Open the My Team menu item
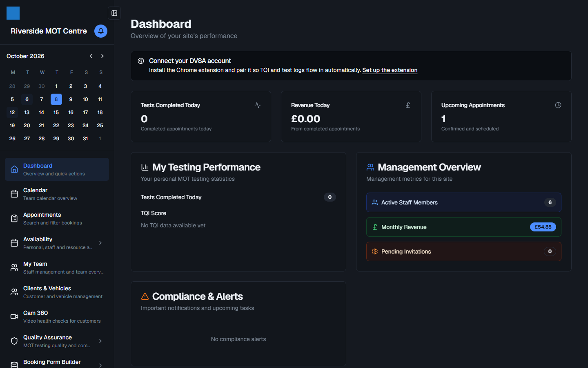This screenshot has width=588, height=368. pyautogui.click(x=57, y=267)
